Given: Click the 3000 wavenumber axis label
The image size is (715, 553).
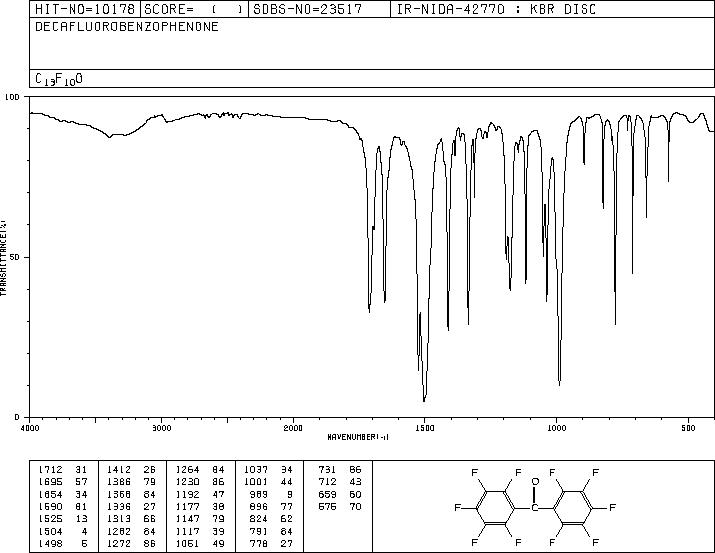Looking at the screenshot, I should click(161, 428).
